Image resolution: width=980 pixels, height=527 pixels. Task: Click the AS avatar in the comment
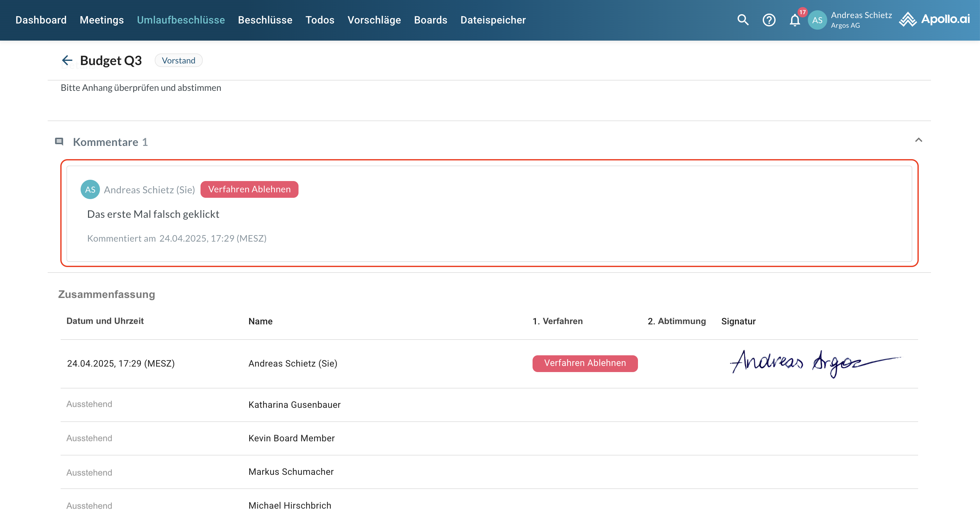coord(90,189)
